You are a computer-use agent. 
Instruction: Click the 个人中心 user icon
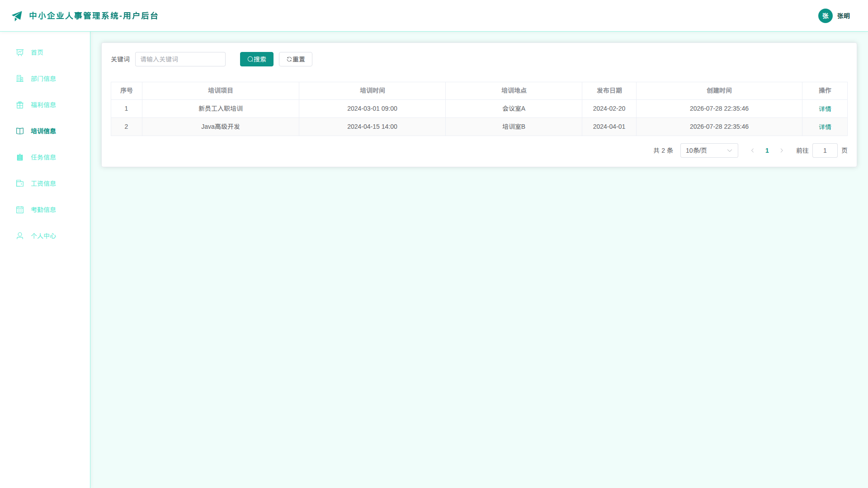tap(20, 236)
